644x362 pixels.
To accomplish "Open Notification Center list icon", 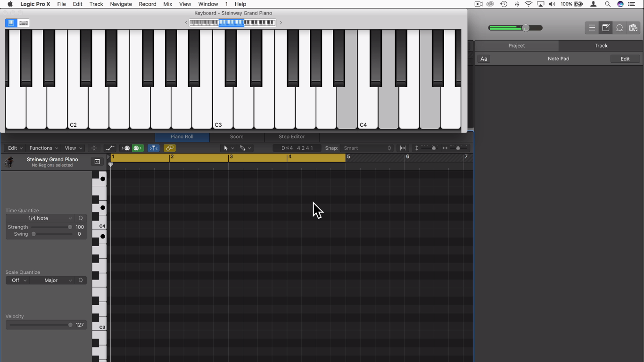I will pos(632,4).
